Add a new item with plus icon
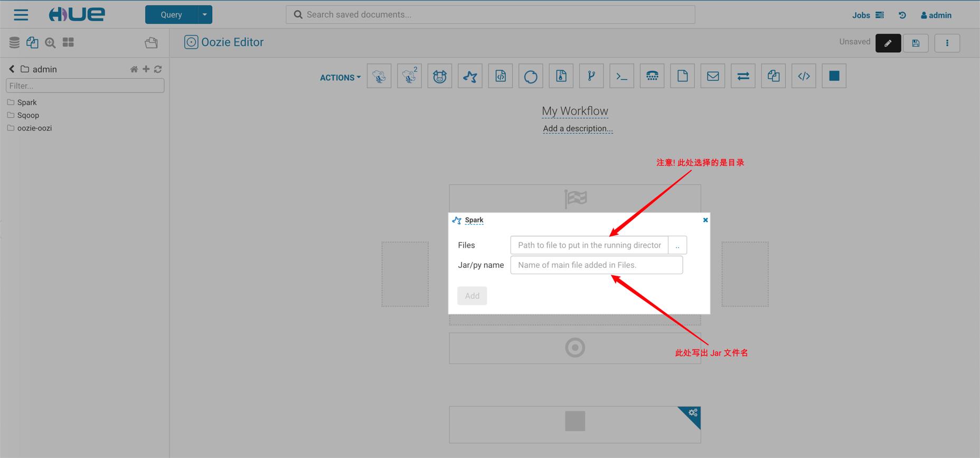The height and width of the screenshot is (458, 980). (146, 69)
